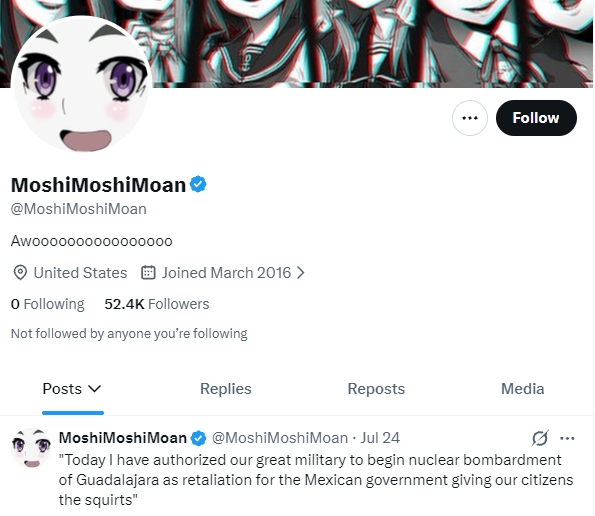Click the verified badge next to the profile name
Image resolution: width=595 pixels, height=516 pixels.
(198, 184)
